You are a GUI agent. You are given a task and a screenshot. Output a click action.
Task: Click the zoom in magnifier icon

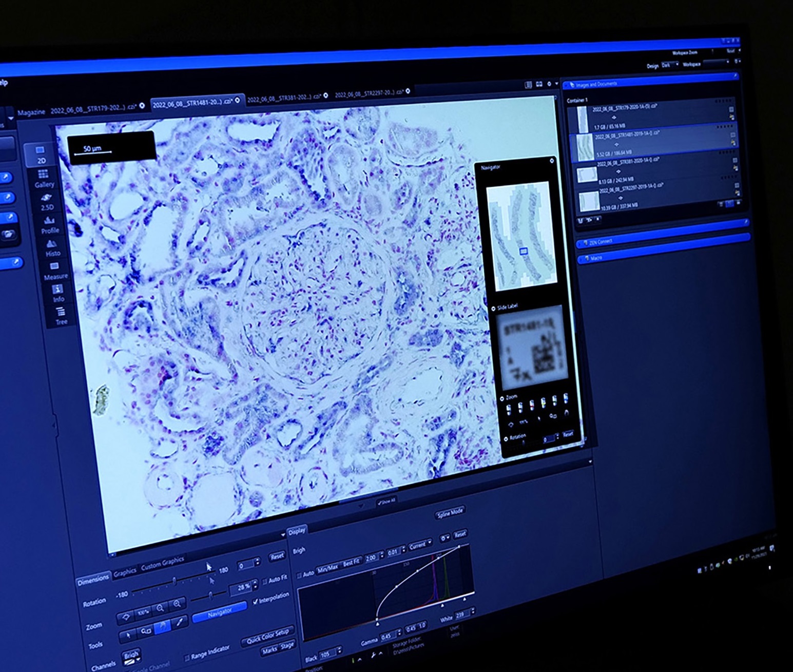coord(177,604)
